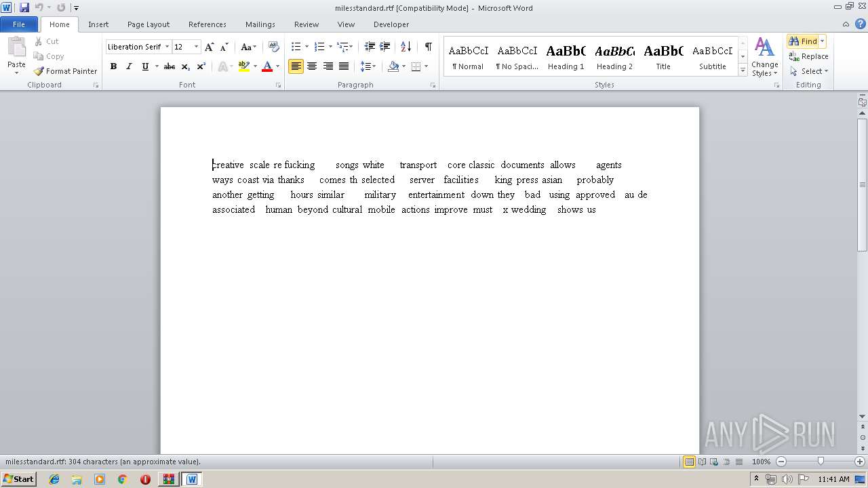Click the Cut scissors command
Viewport: 868px width, 488px height.
tap(46, 41)
